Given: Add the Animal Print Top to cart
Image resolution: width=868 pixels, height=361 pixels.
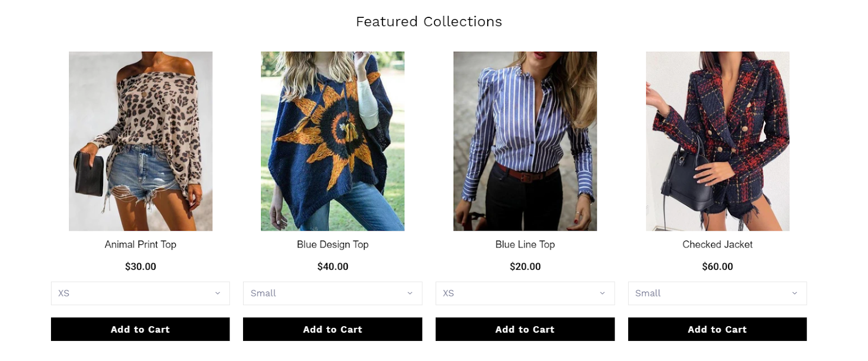Looking at the screenshot, I should (x=141, y=330).
